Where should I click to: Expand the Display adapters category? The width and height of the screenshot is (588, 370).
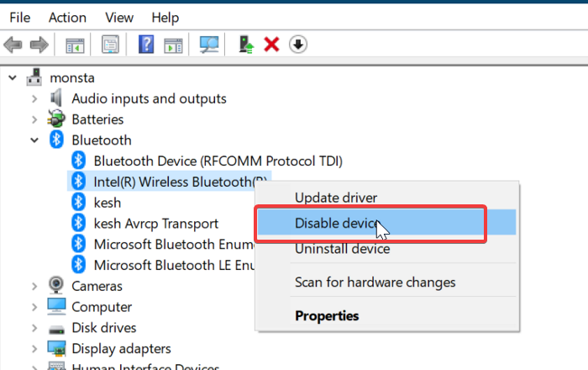(34, 349)
